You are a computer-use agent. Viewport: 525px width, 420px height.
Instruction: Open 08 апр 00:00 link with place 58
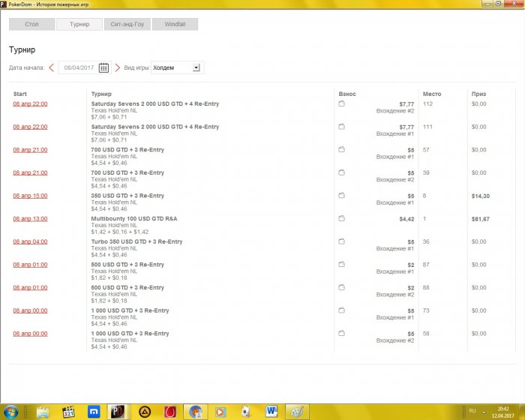(30, 334)
